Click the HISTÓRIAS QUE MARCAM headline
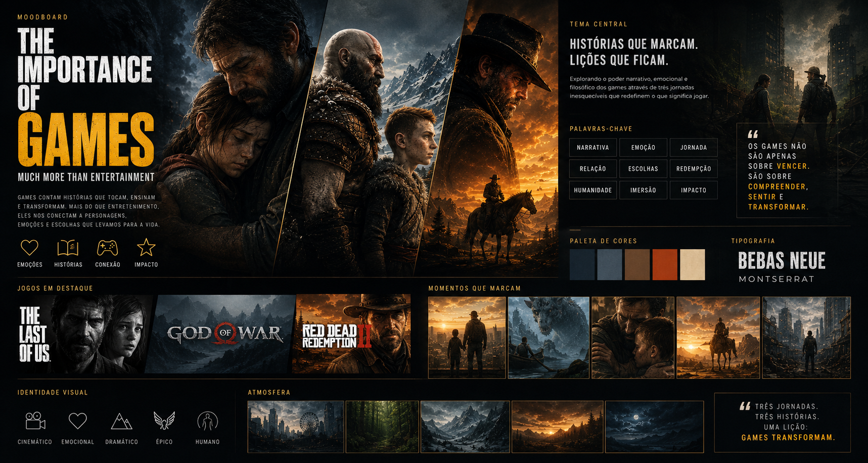The width and height of the screenshot is (868, 463). coord(634,44)
